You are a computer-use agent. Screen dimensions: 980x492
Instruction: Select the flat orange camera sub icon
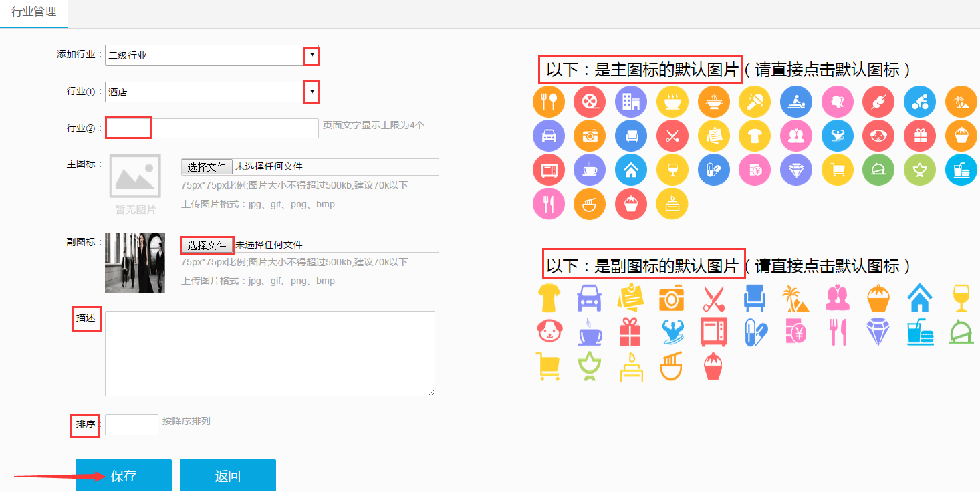click(x=672, y=299)
